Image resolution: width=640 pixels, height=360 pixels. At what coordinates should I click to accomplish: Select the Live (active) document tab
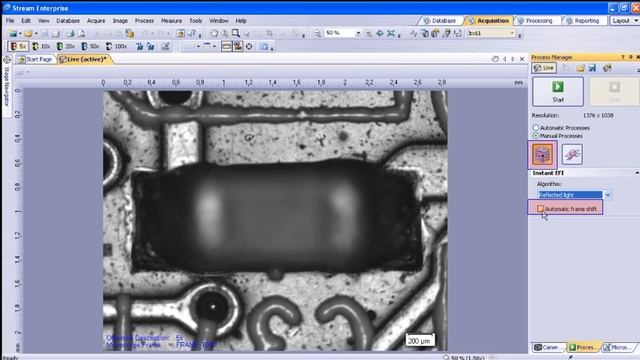[83, 59]
